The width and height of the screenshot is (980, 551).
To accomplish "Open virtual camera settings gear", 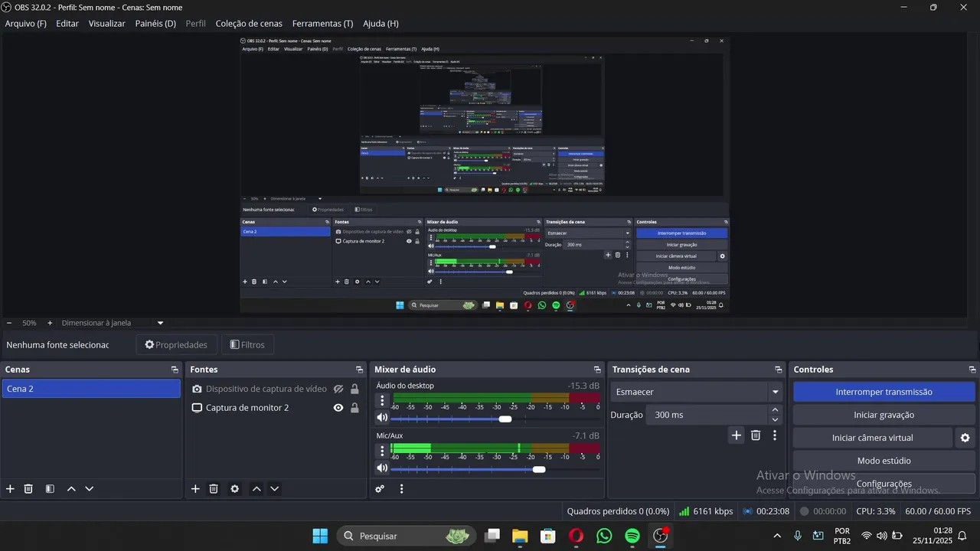I will pyautogui.click(x=965, y=438).
